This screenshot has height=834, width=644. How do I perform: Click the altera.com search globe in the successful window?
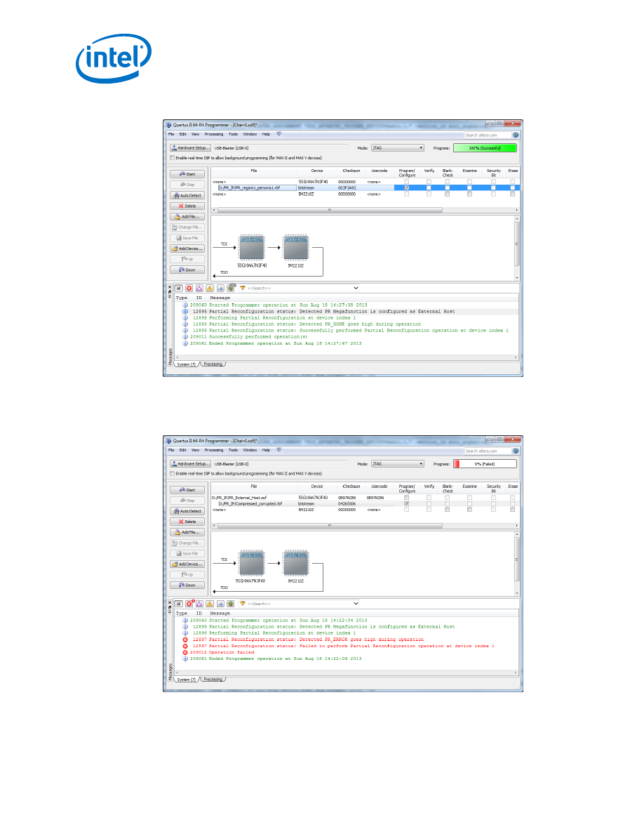[x=516, y=135]
